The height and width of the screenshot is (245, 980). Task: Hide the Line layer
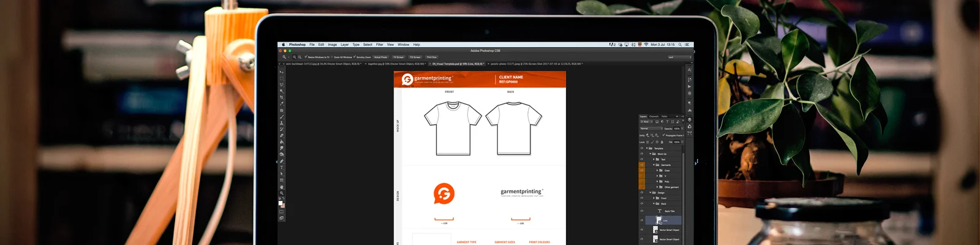click(641, 220)
